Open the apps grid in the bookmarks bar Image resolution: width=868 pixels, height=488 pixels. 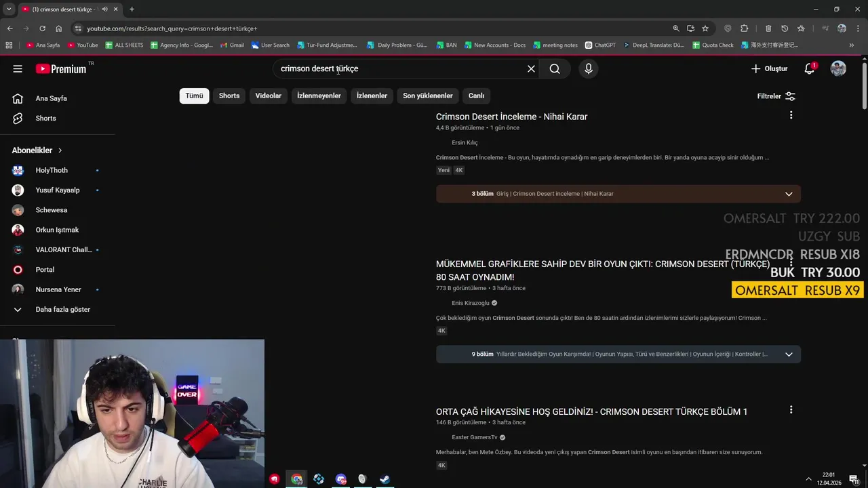tap(9, 45)
